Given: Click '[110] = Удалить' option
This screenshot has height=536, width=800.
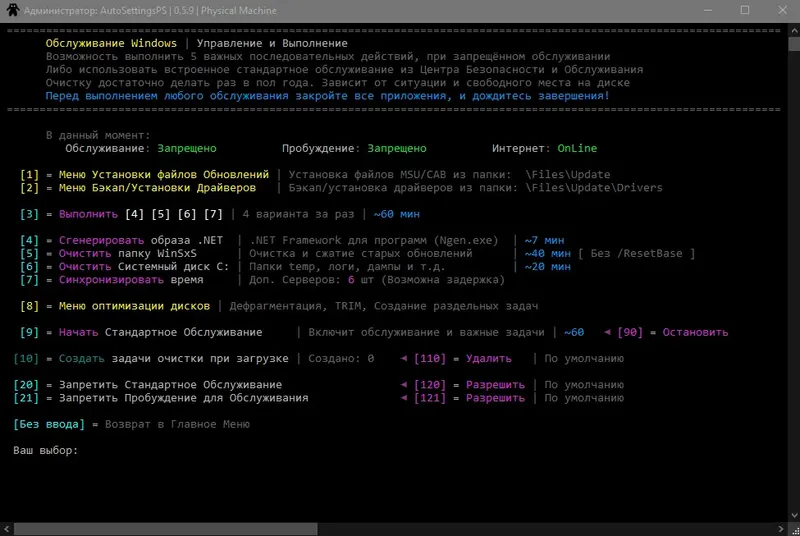Looking at the screenshot, I should click(462, 359).
